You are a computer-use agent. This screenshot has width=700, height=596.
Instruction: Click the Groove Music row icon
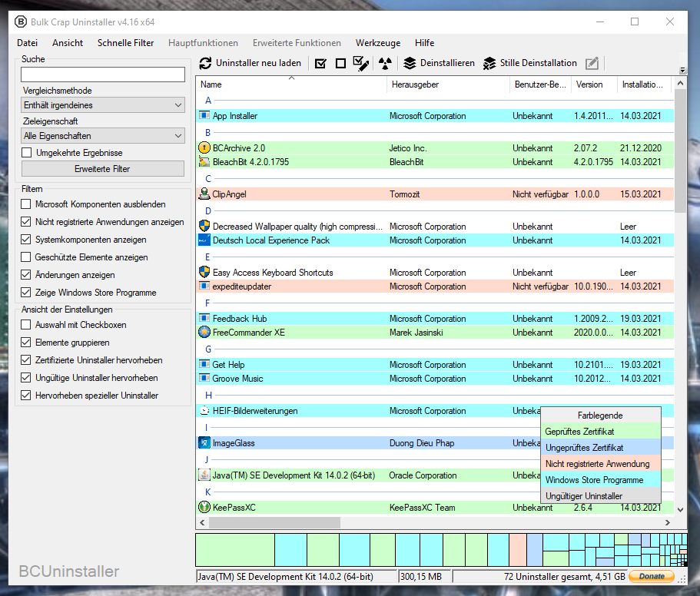[x=204, y=379]
